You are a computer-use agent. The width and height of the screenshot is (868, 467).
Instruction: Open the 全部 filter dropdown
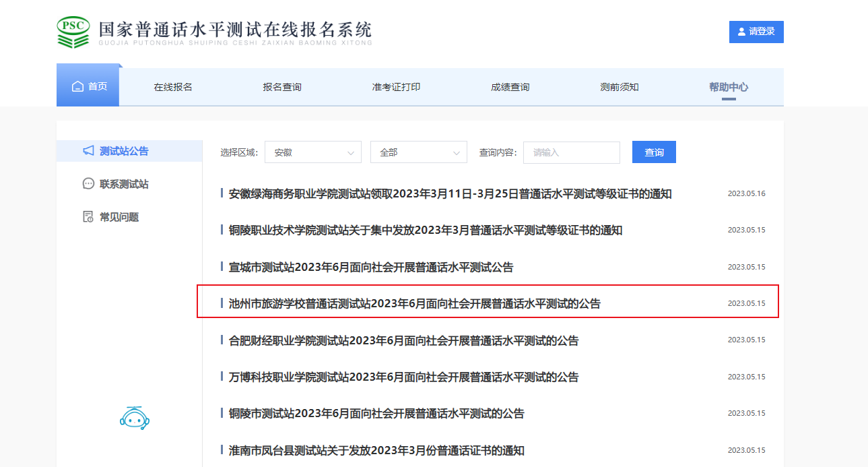click(418, 152)
